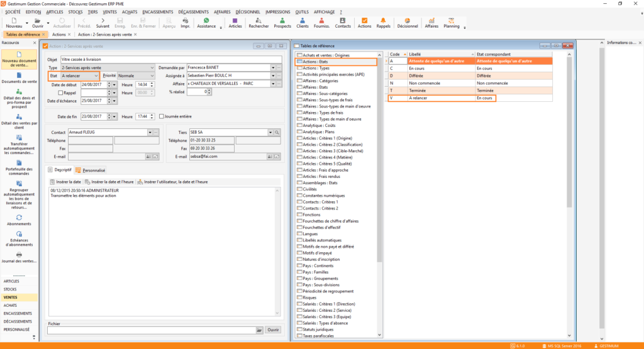Open the Contacts toolbar icon
Screen dimensions: 644x349
343,21
